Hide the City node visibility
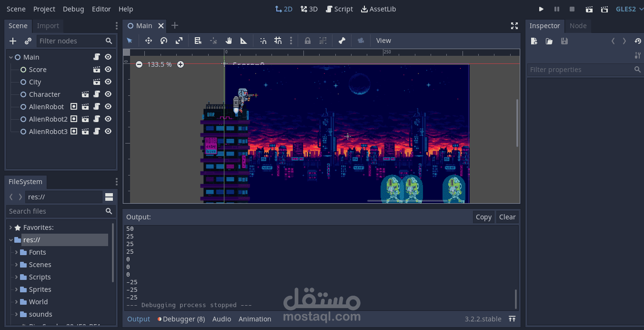The image size is (644, 330). (x=108, y=82)
